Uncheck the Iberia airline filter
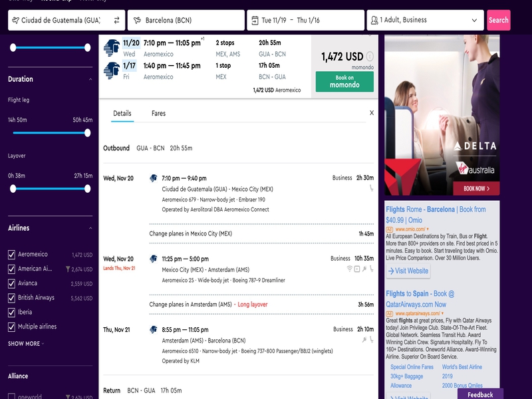 pos(11,312)
